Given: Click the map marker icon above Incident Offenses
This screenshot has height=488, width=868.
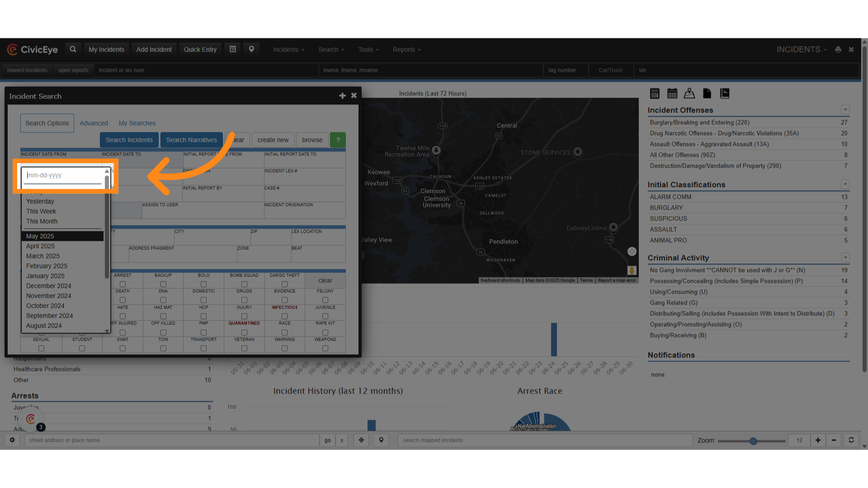Looking at the screenshot, I should [689, 94].
